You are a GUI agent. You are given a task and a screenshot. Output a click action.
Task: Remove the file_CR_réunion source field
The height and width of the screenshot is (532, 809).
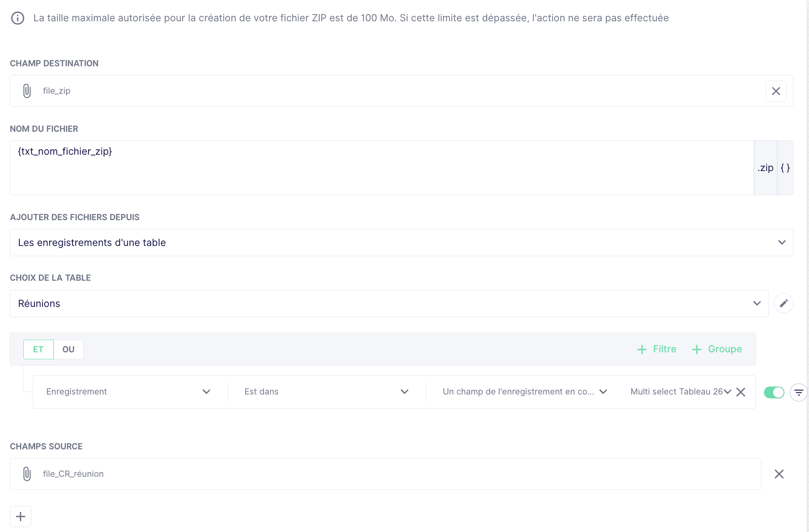779,474
